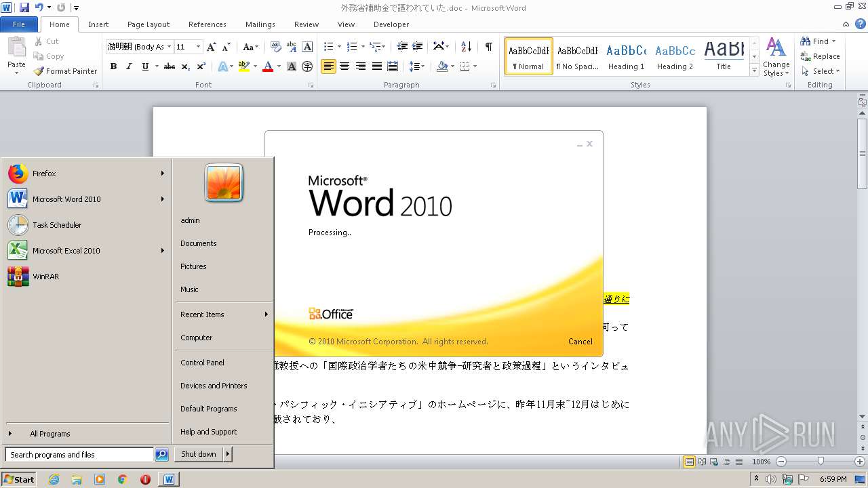Select Align Text Left
This screenshot has width=868, height=488.
click(x=328, y=66)
